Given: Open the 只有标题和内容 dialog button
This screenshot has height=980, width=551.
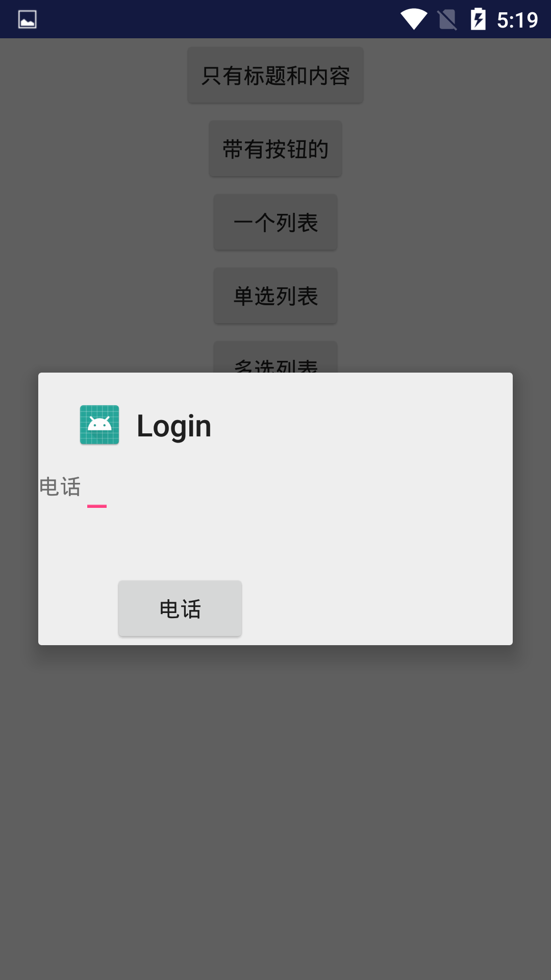Looking at the screenshot, I should pyautogui.click(x=275, y=76).
